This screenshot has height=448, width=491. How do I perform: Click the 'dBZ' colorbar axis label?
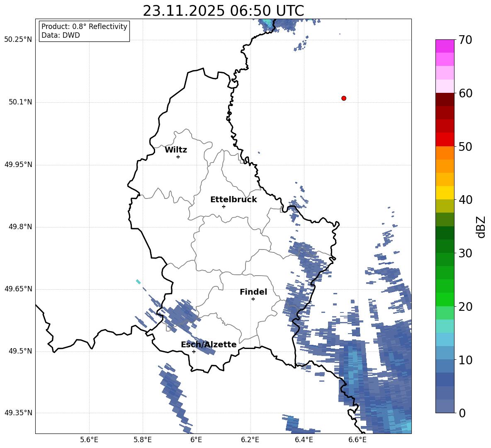(481, 227)
